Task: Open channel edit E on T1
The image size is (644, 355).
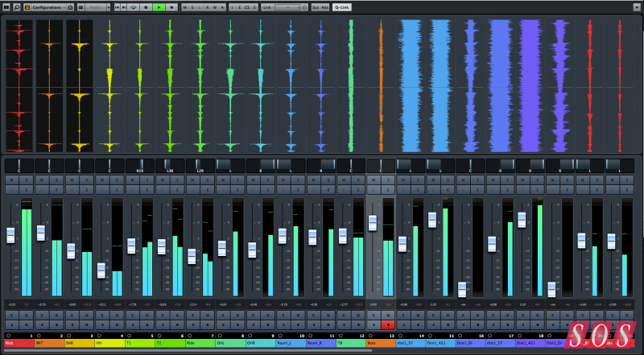Action: [x=147, y=189]
